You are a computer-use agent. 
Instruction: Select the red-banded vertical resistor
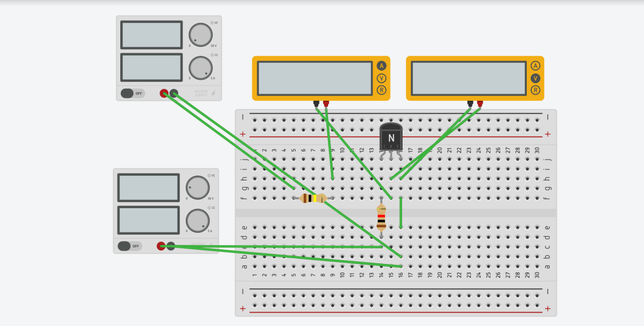click(381, 218)
